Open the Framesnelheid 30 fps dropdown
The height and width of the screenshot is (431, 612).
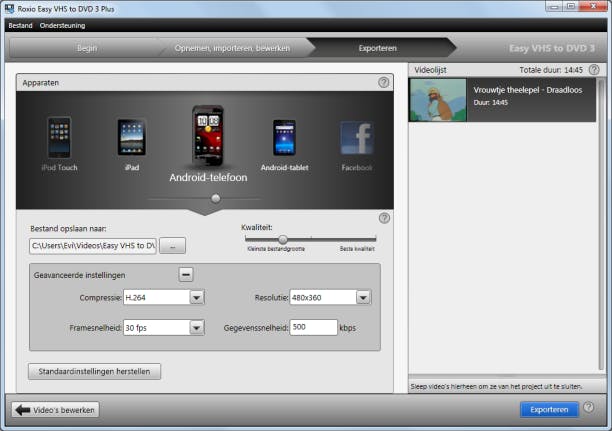coord(197,328)
